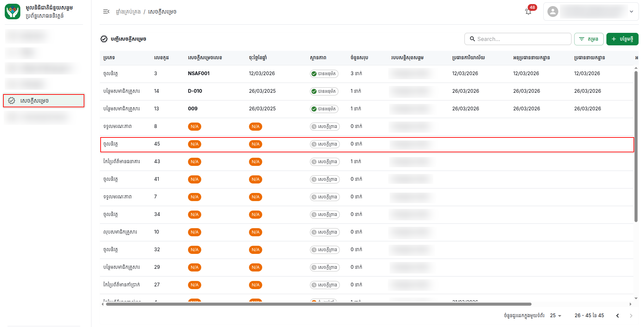Click the next page arrow
The height and width of the screenshot is (327, 644).
(631, 315)
